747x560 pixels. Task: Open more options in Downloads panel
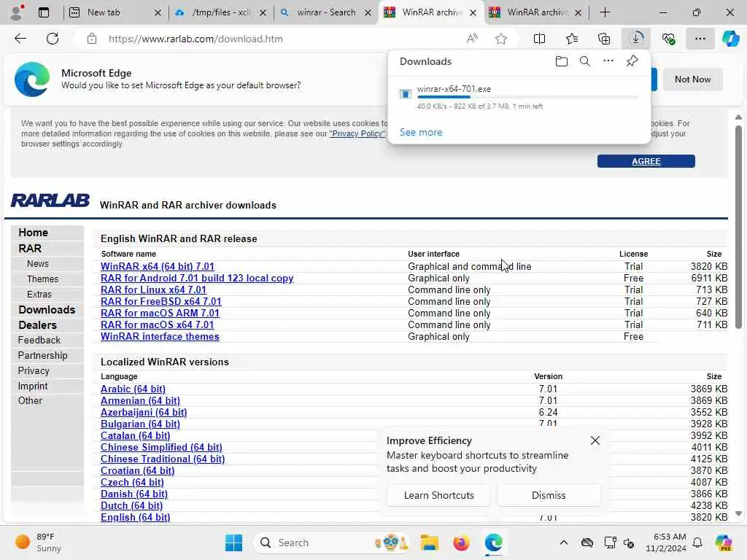pyautogui.click(x=608, y=61)
